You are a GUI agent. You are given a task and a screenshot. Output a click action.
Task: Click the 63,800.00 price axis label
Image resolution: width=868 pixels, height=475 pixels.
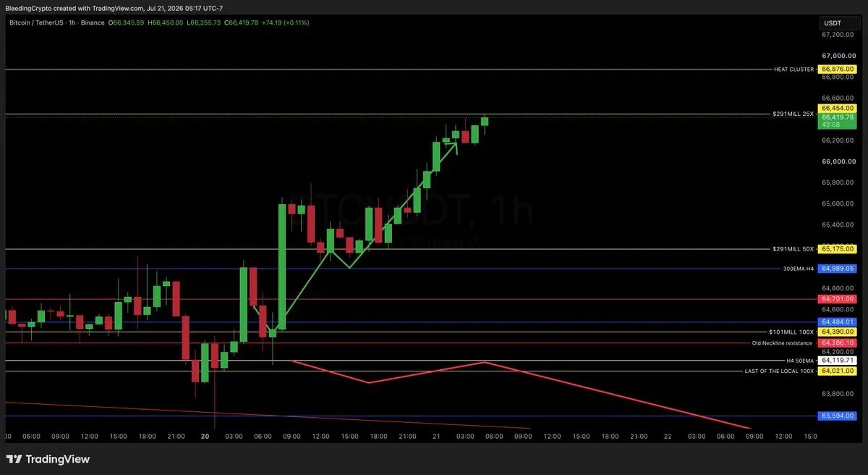pyautogui.click(x=838, y=394)
